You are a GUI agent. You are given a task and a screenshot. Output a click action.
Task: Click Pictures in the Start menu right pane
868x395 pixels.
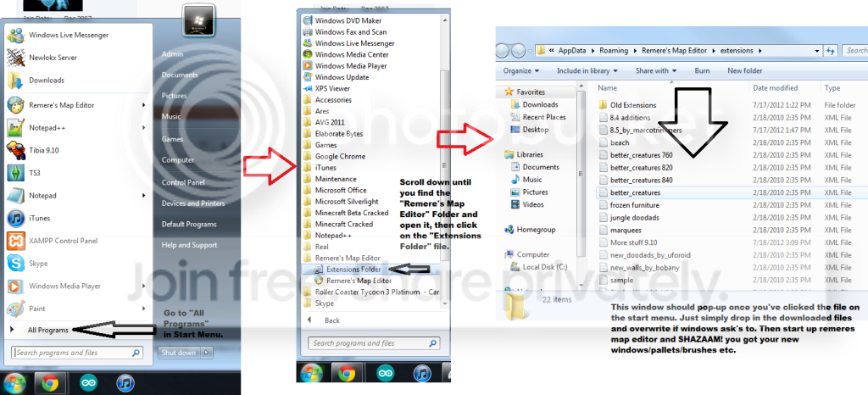coord(174,96)
